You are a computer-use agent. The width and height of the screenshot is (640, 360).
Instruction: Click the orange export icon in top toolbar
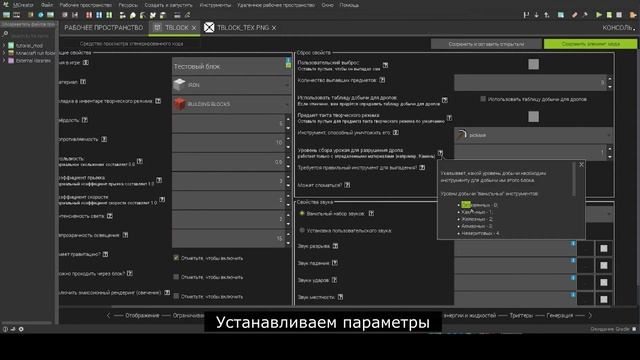[633, 15]
